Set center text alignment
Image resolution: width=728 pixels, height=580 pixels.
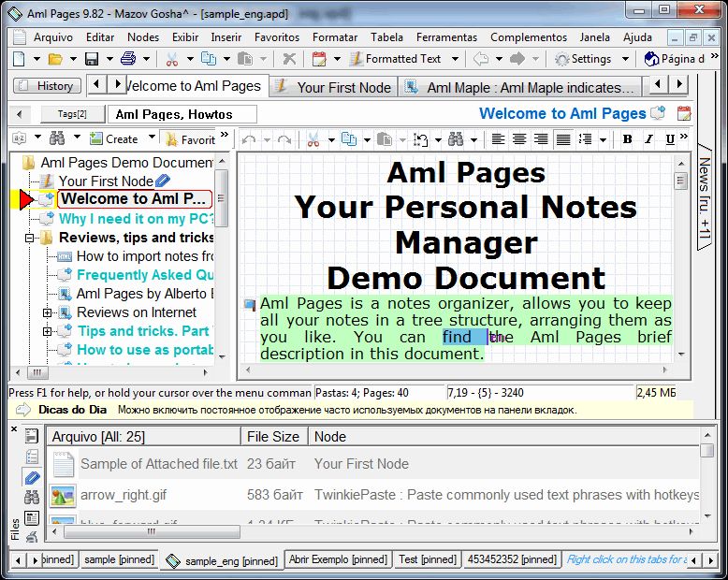coord(519,138)
